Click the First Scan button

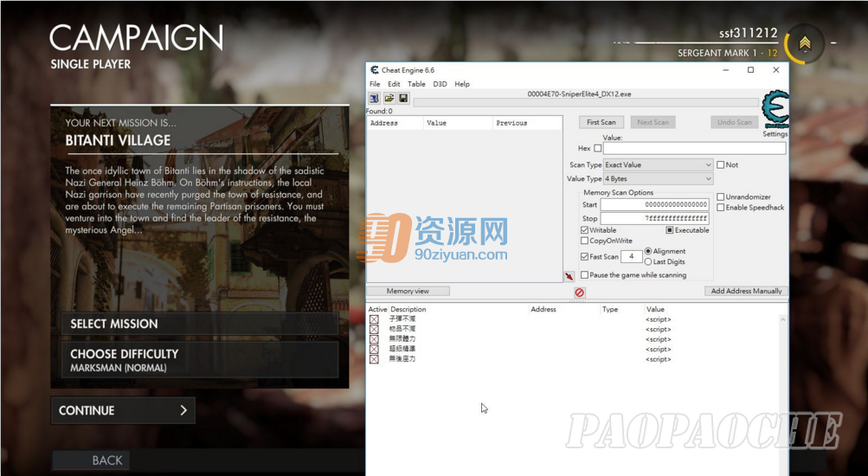601,122
